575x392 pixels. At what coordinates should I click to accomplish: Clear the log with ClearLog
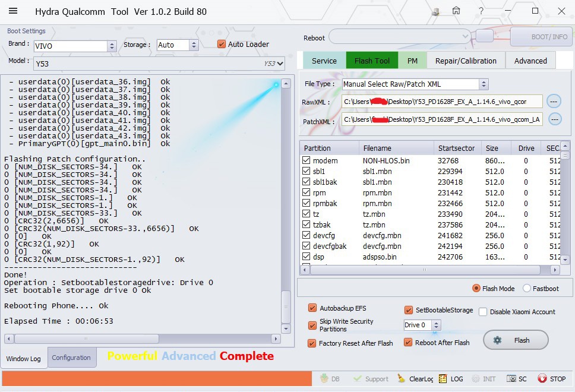coord(415,378)
